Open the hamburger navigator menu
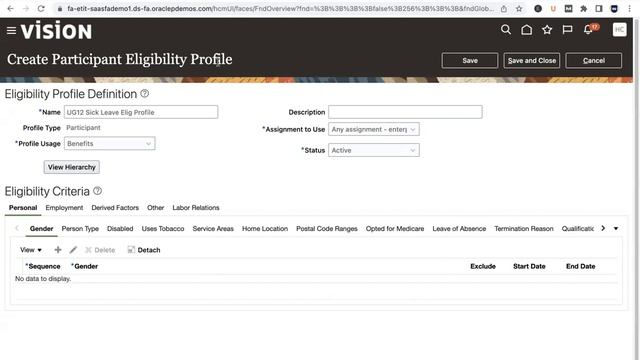 pyautogui.click(x=11, y=31)
